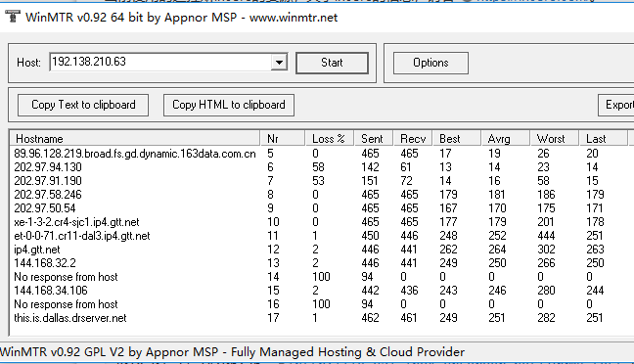Copy Text to clipboard
Screen dimensions: 634x364
(x=83, y=105)
